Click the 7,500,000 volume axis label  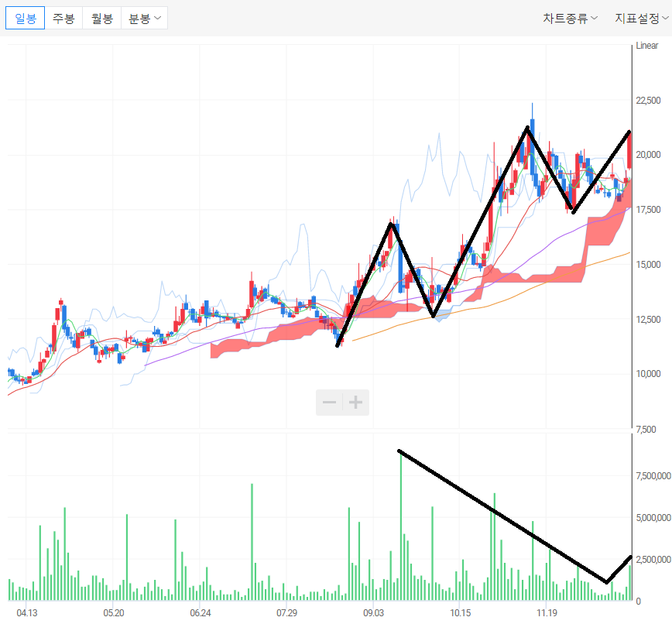653,476
